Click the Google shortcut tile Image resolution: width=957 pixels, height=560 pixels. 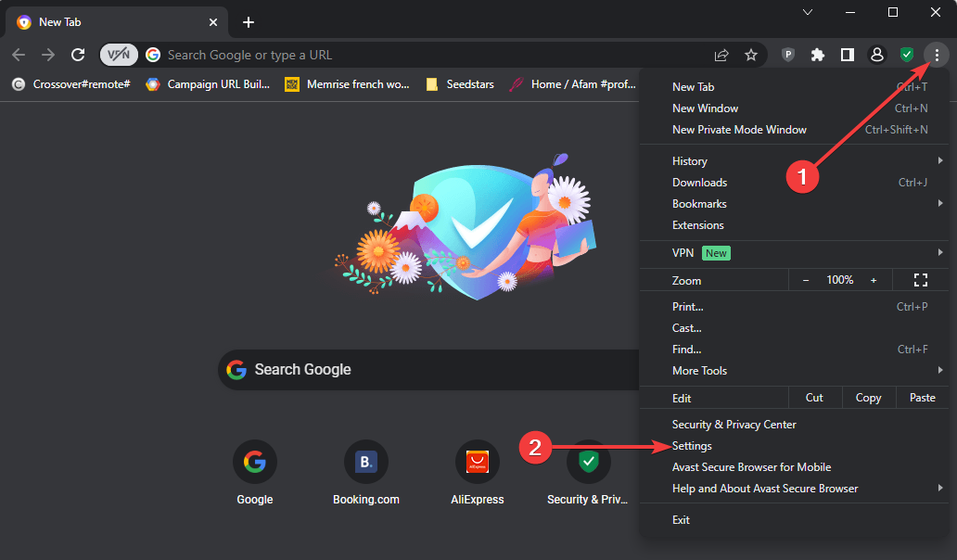point(254,473)
